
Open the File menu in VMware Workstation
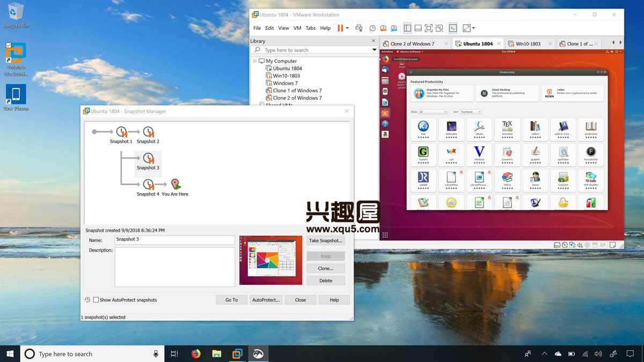[257, 28]
